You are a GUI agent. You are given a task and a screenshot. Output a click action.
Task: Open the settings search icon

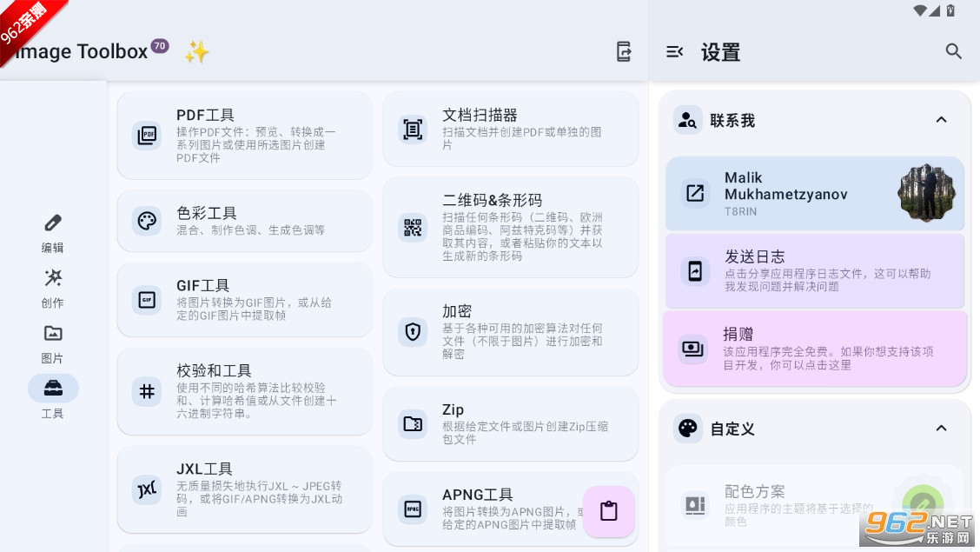point(953,51)
